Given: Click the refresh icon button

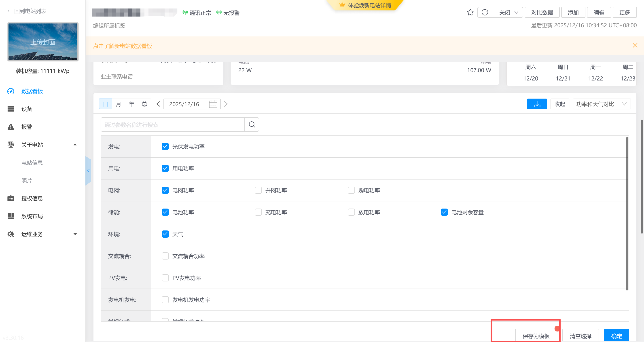Looking at the screenshot, I should click(485, 13).
